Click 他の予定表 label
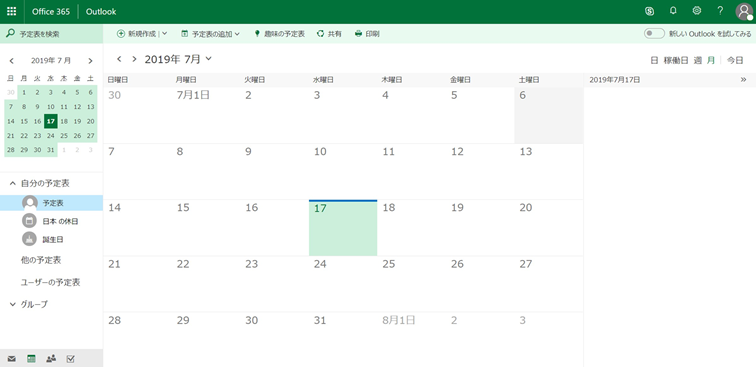This screenshot has width=756, height=367. point(41,260)
